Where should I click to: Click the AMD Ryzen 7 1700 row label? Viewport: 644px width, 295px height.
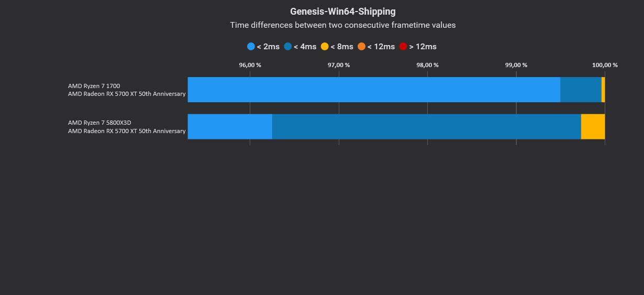[x=127, y=90]
